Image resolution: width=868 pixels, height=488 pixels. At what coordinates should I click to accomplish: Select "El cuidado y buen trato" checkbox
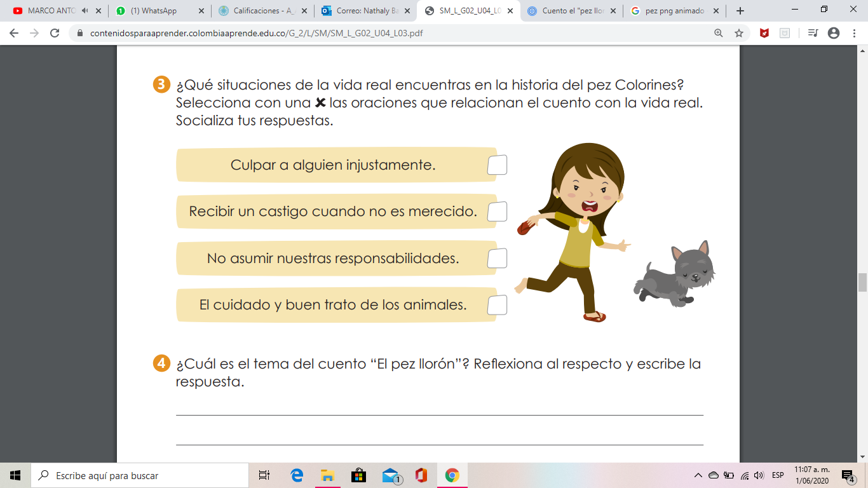497,305
